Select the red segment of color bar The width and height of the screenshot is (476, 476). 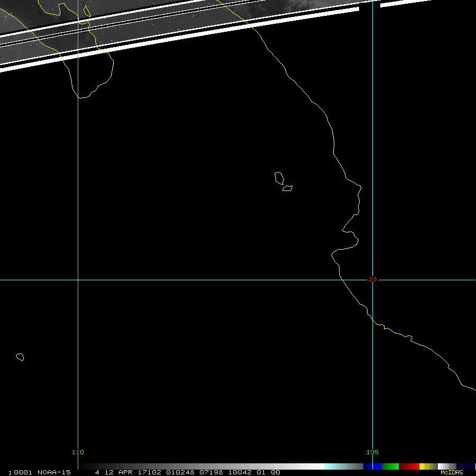[409, 466]
